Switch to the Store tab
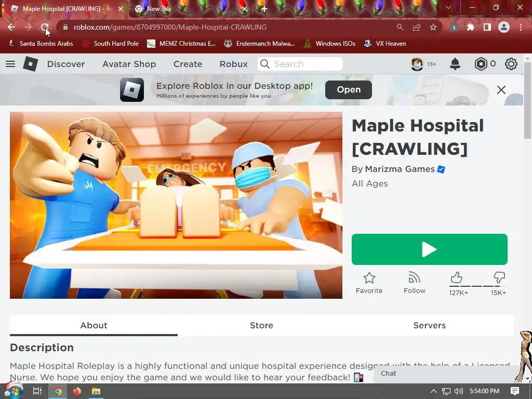The width and height of the screenshot is (532, 399). pyautogui.click(x=262, y=325)
